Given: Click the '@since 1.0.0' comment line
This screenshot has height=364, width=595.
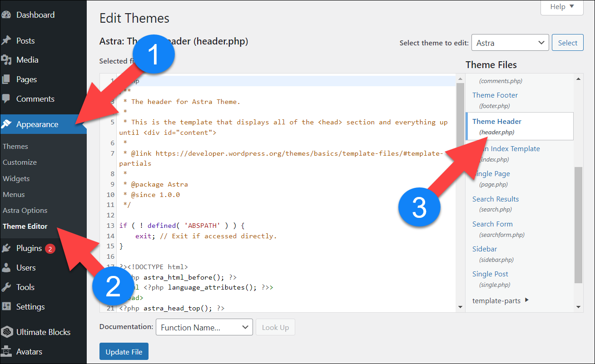Looking at the screenshot, I should (151, 195).
